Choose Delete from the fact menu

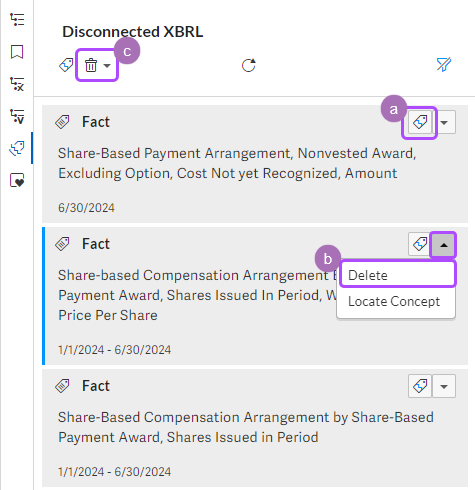pyautogui.click(x=398, y=275)
